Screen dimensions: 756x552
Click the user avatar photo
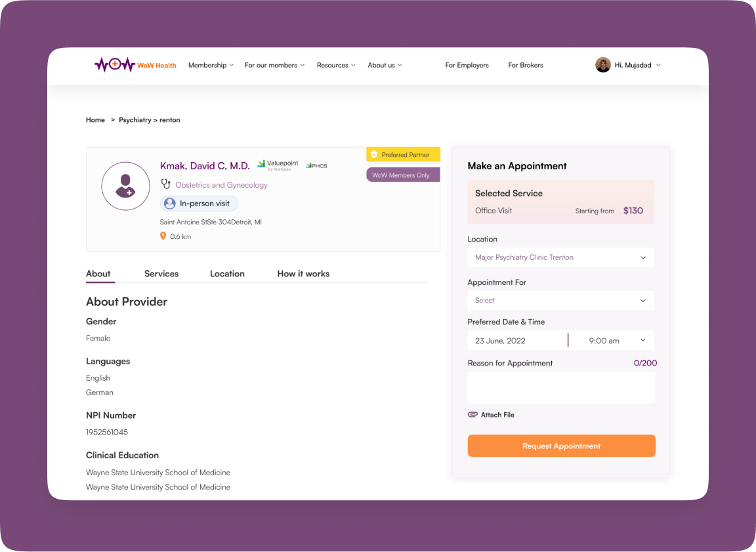pos(602,65)
